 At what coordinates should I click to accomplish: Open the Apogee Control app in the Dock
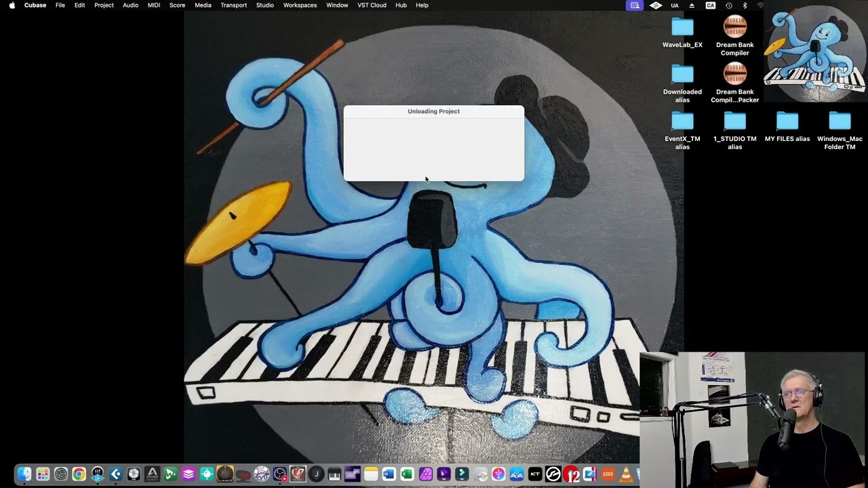[x=153, y=474]
